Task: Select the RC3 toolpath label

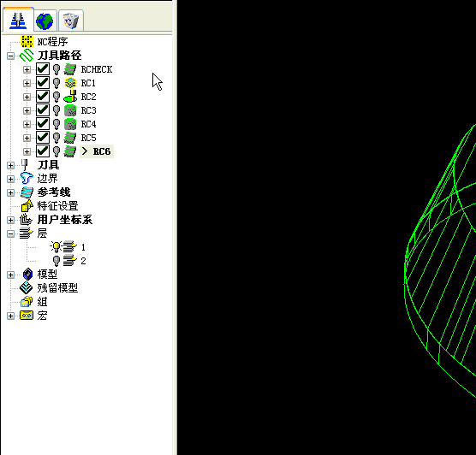Action: pyautogui.click(x=89, y=110)
